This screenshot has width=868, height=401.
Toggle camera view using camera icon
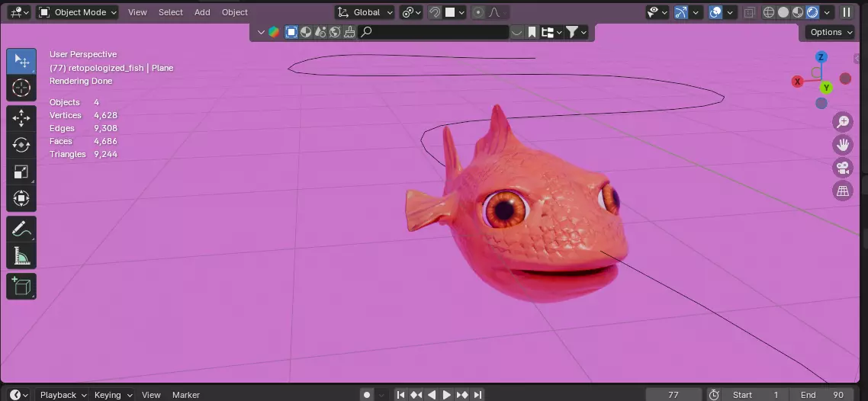point(843,168)
